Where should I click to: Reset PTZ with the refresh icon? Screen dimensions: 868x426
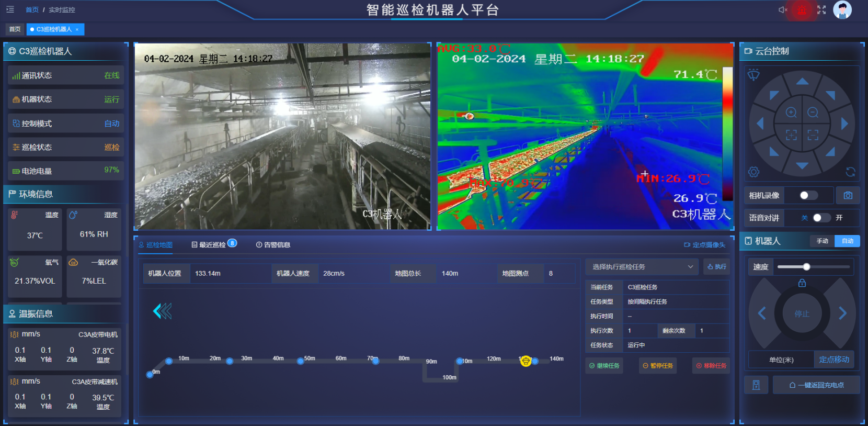click(850, 172)
